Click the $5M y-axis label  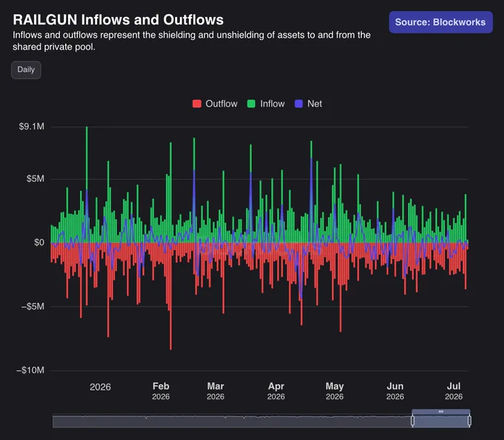(x=36, y=179)
